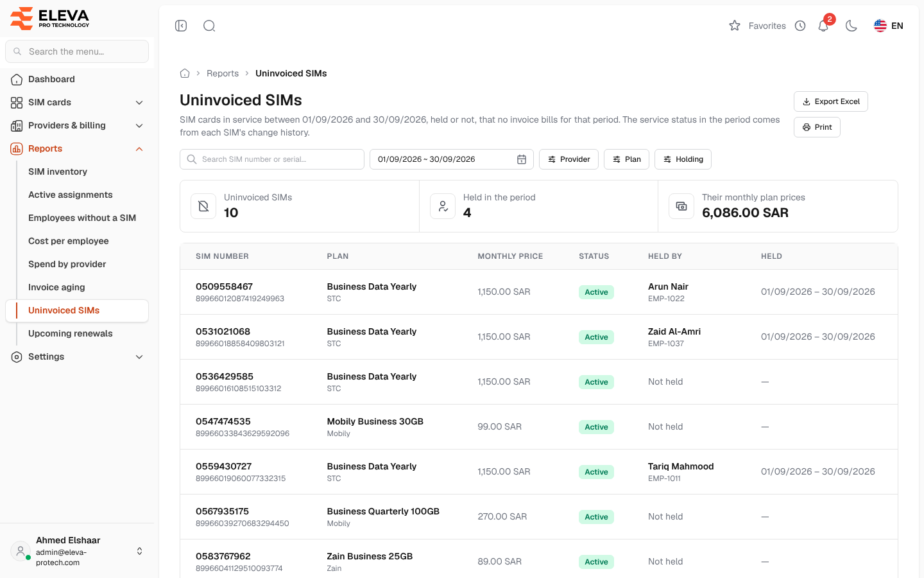Viewport: 924px width, 578px height.
Task: Open Invoice aging report
Action: (x=56, y=287)
